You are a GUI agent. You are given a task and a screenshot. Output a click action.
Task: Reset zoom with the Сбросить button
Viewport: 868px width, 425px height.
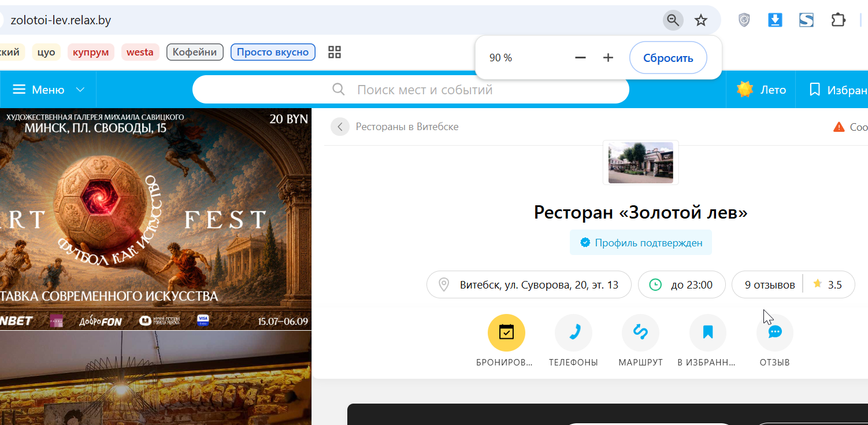(x=668, y=58)
